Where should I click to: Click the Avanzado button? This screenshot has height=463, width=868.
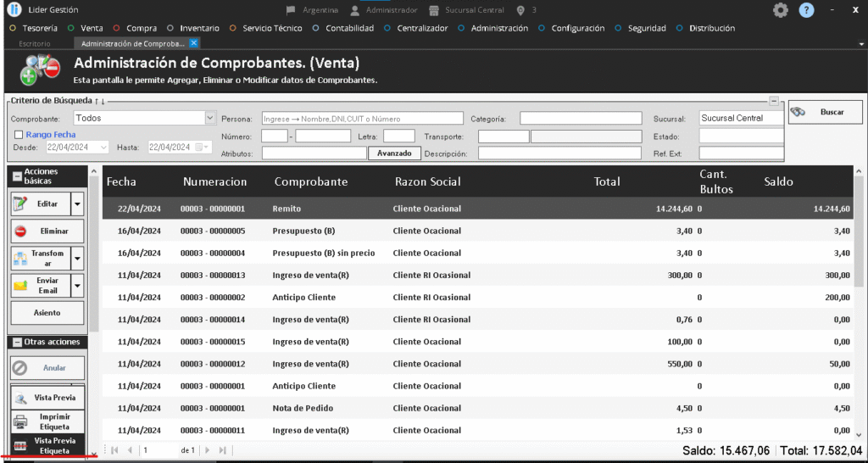tap(393, 153)
